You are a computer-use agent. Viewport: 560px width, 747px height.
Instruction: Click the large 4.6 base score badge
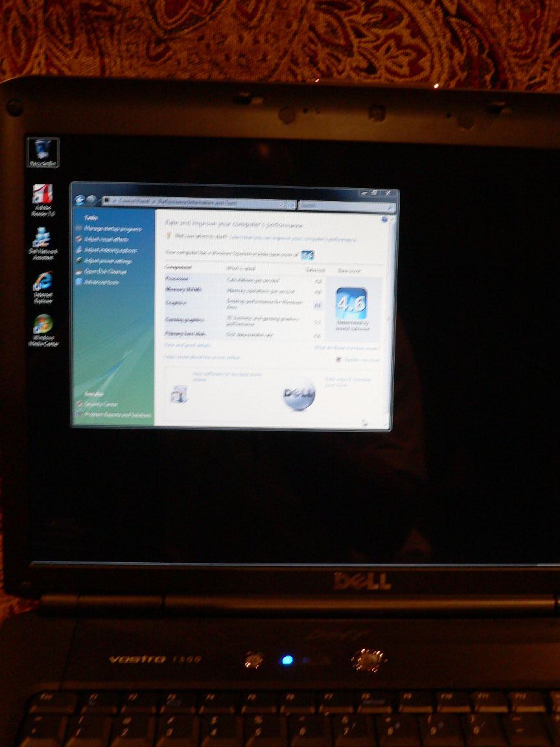(351, 303)
